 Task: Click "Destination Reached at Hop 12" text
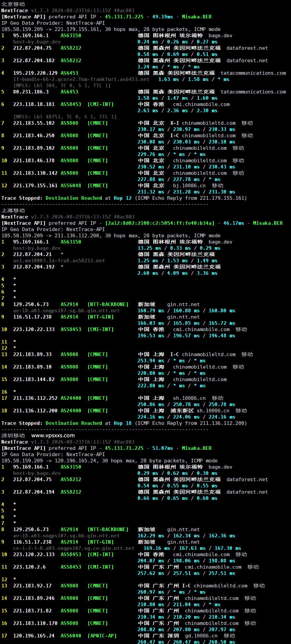[89, 198]
